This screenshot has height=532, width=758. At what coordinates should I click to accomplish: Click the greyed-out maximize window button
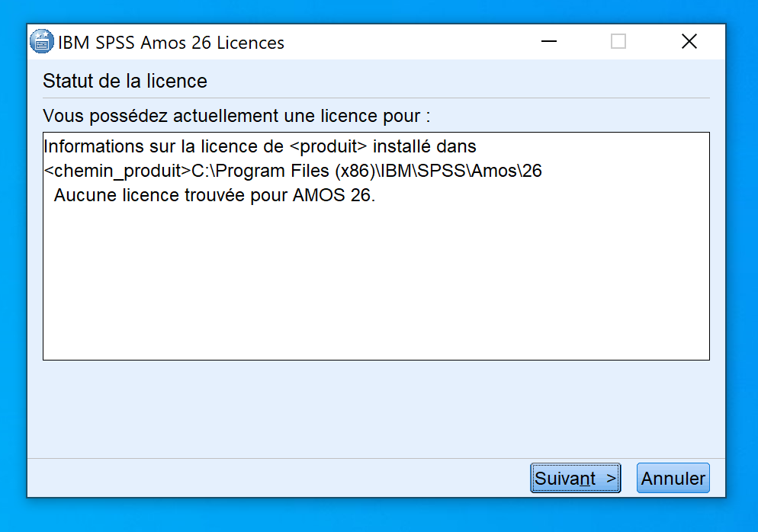[x=618, y=42]
